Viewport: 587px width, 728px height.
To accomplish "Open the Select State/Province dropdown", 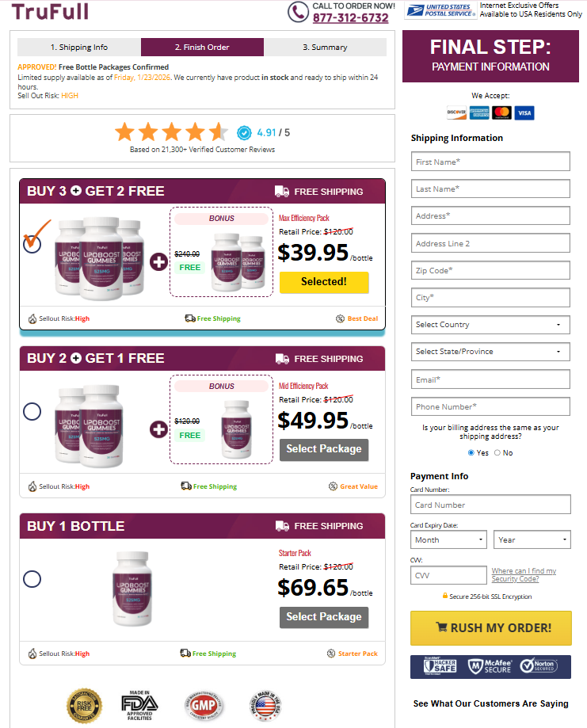I will click(490, 351).
